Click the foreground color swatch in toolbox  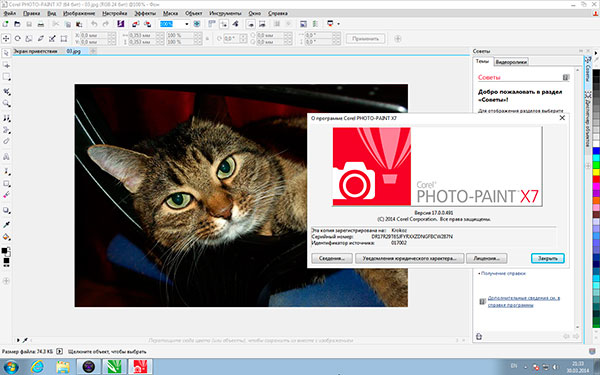(x=4, y=250)
